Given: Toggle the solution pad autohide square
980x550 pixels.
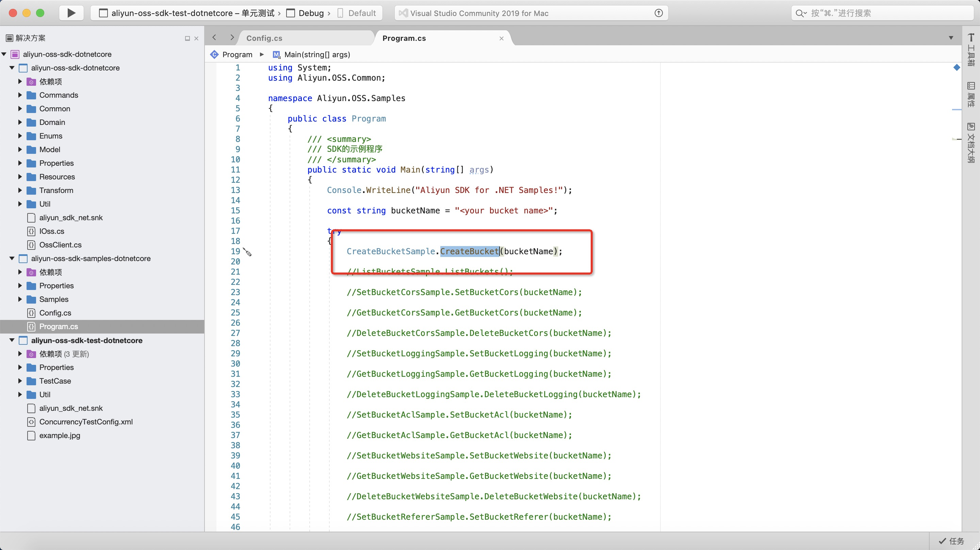Looking at the screenshot, I should (187, 38).
